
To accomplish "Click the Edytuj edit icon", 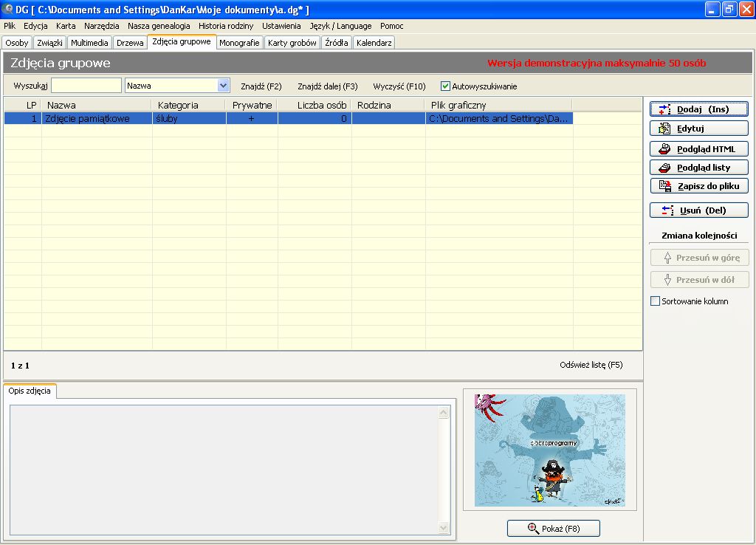I will pyautogui.click(x=664, y=128).
